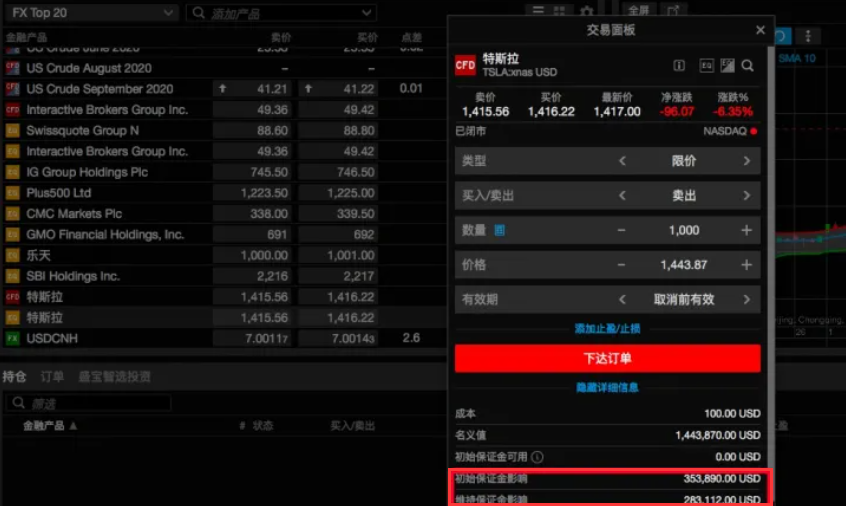Image resolution: width=846 pixels, height=506 pixels.
Task: Click the CFD badge of 特斯拉 in trade panel
Action: click(x=465, y=65)
